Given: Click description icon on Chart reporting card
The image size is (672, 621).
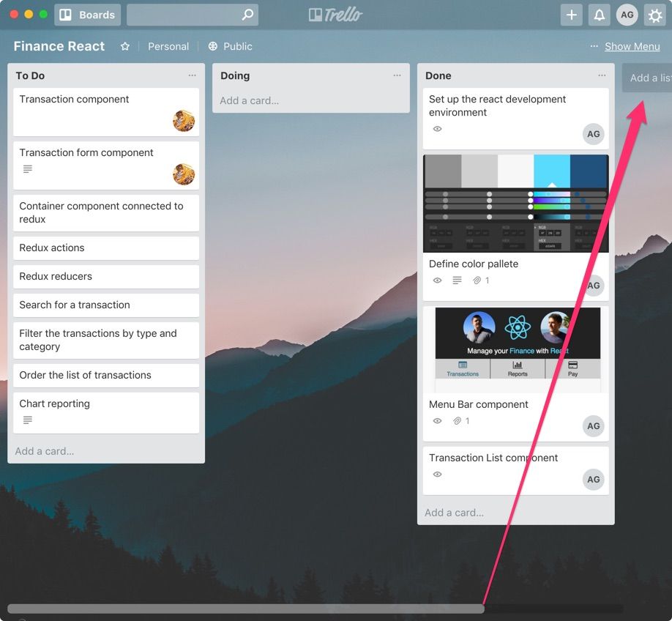Looking at the screenshot, I should (28, 420).
